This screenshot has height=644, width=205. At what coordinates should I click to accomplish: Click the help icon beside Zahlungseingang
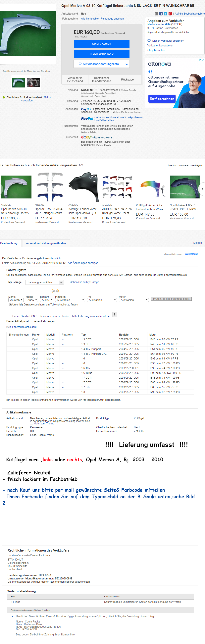coord(115,104)
